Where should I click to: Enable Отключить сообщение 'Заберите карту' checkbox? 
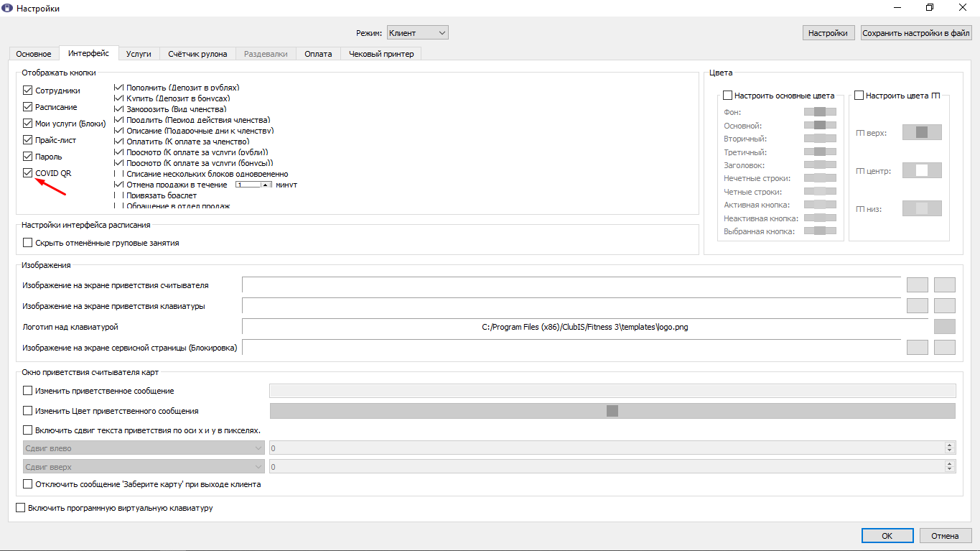tap(28, 484)
